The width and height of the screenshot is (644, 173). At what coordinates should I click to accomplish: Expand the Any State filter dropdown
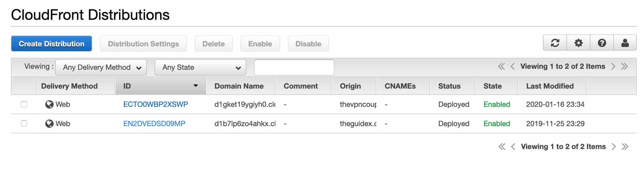200,67
